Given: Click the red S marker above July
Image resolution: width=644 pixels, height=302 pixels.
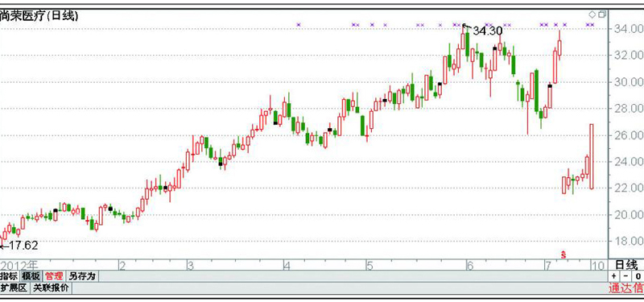Looking at the screenshot, I should point(563,254).
